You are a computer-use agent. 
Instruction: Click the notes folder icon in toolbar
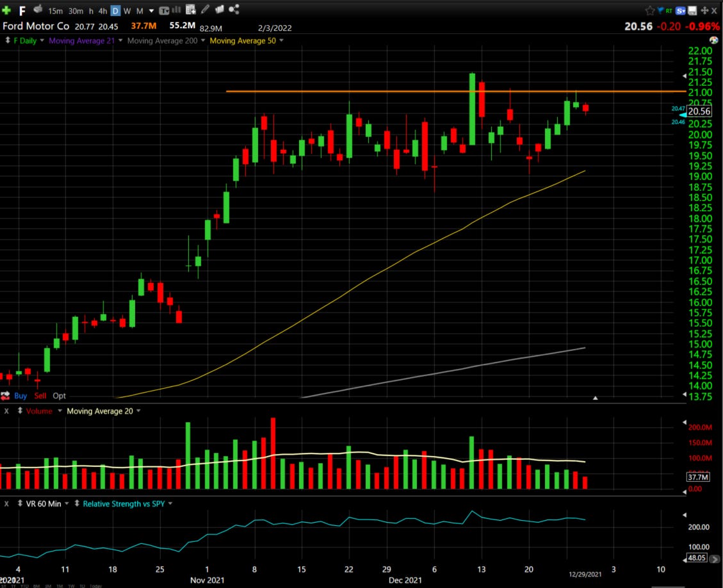(x=220, y=9)
